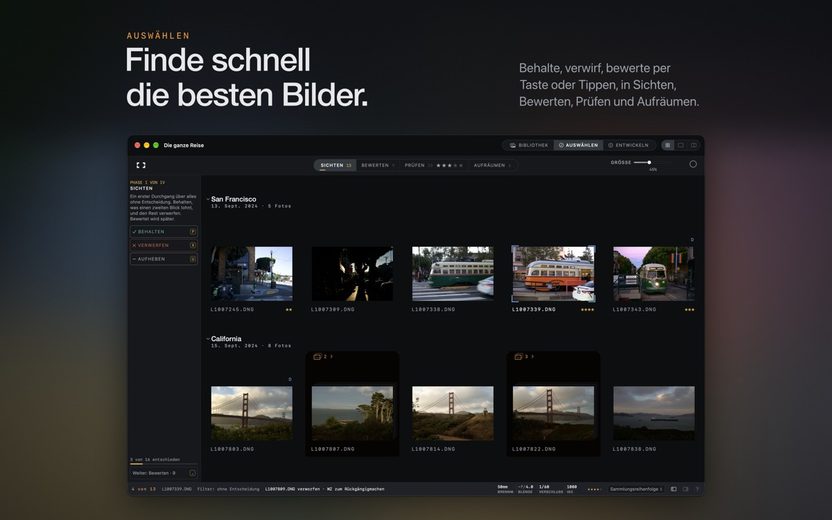Select the Sichten phase tab
This screenshot has height=520, width=832.
coord(335,166)
